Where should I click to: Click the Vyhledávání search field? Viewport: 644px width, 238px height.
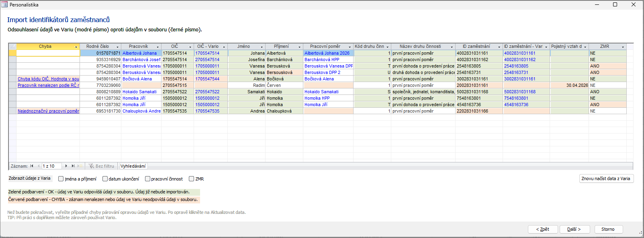[x=133, y=166]
